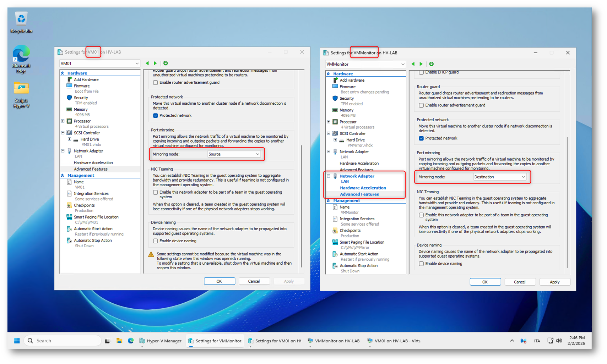Screen dimensions: 607x364
Task: Enable router advertisement guard in VM01 settings
Action: [156, 82]
